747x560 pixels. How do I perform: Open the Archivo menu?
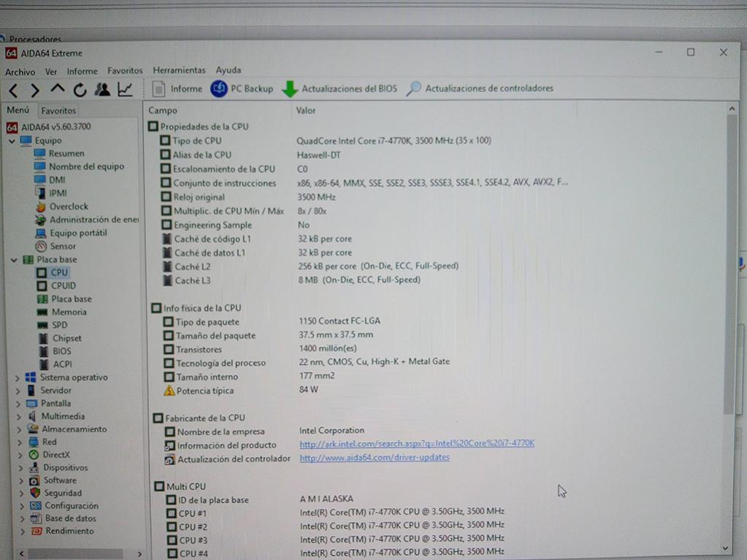20,72
